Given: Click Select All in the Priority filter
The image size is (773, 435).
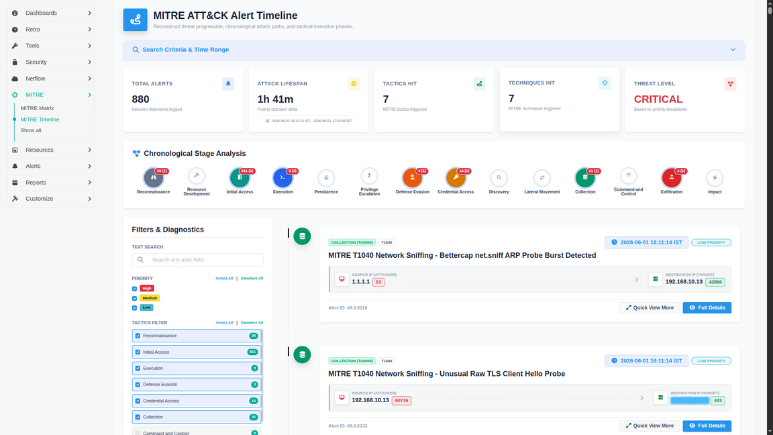Looking at the screenshot, I should point(224,279).
